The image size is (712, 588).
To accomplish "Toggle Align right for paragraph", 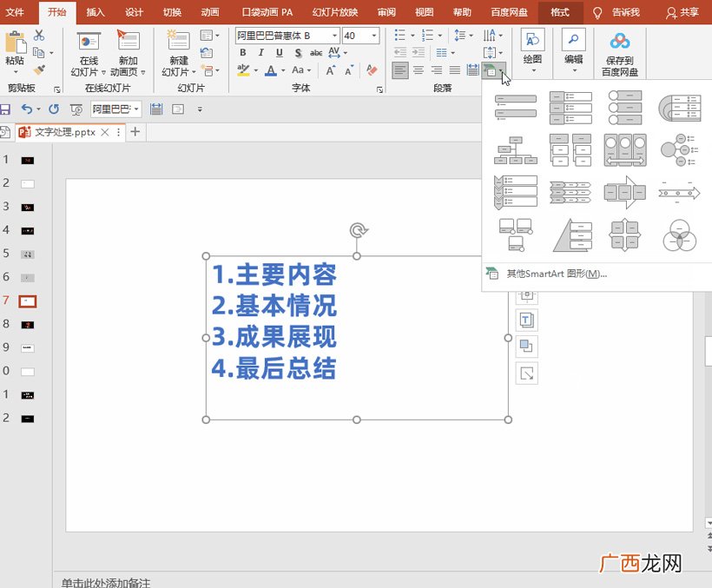I will (437, 70).
